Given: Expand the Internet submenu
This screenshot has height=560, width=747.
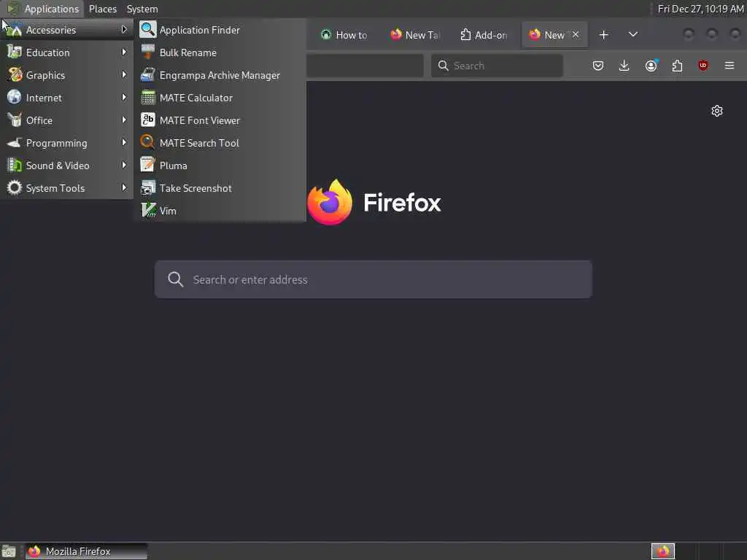Looking at the screenshot, I should [66, 98].
